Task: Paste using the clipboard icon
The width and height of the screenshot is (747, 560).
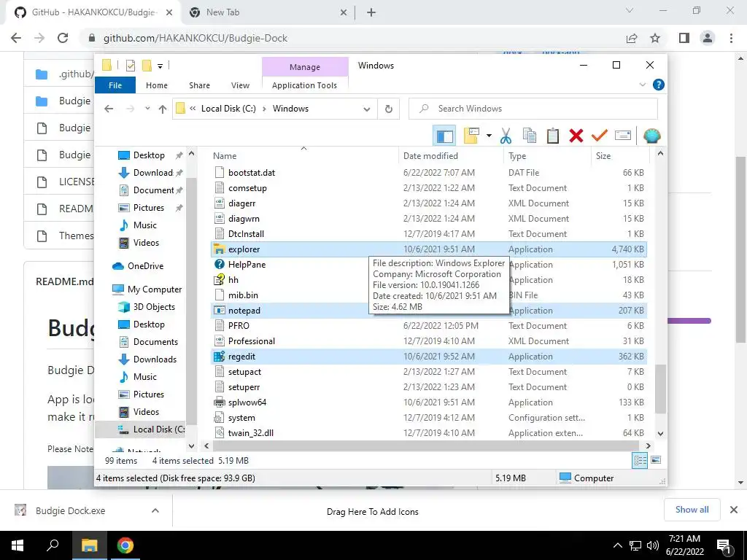Action: (x=553, y=136)
